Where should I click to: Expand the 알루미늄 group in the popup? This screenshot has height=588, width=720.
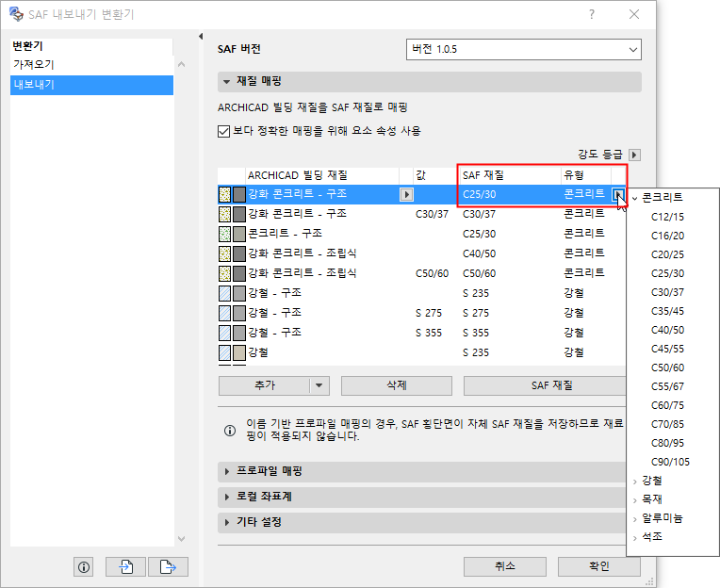(x=634, y=519)
